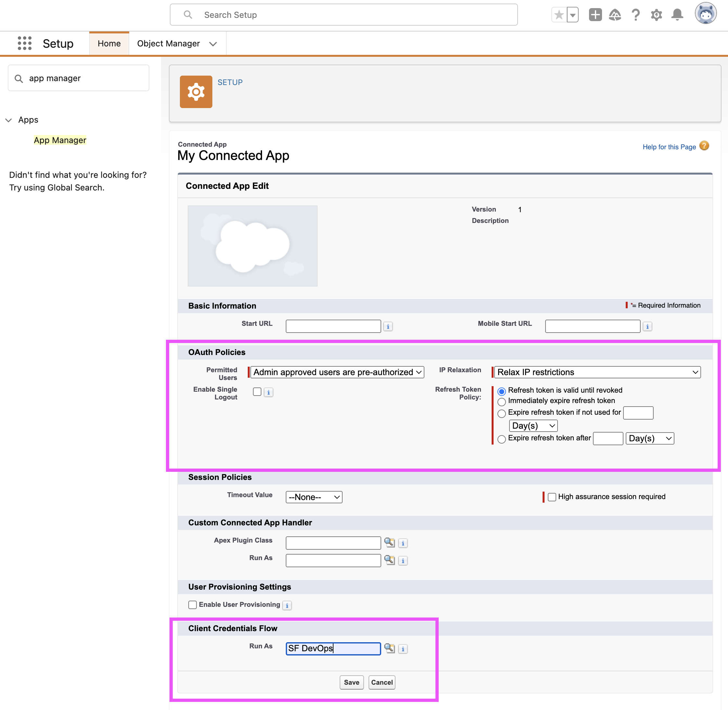Screen dimensions: 728x710
Task: Open the IP Relaxation dropdown
Action: pos(597,372)
